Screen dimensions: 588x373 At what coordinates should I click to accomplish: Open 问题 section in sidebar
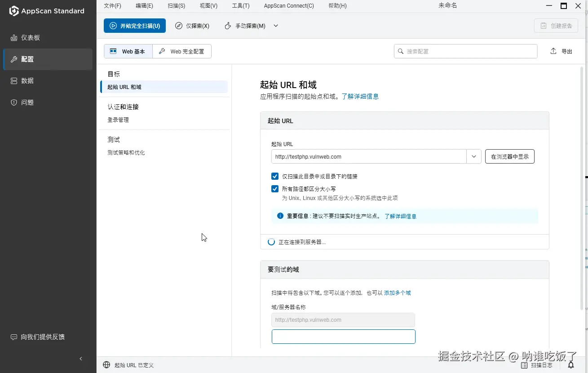coord(48,102)
